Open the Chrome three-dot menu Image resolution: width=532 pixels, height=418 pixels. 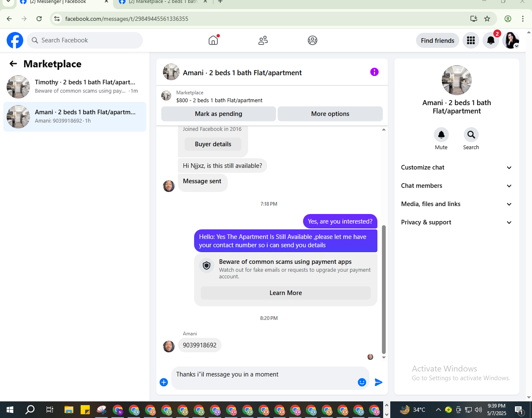(523, 19)
